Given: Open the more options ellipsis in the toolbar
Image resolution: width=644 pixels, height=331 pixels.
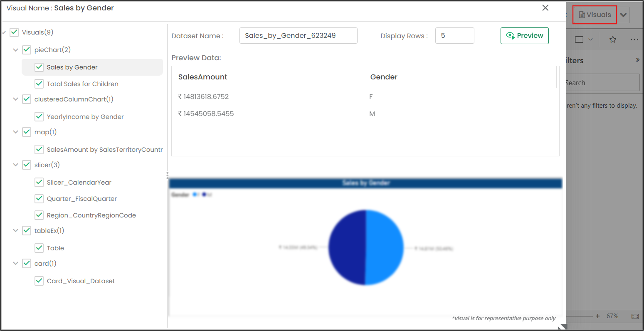Looking at the screenshot, I should point(634,40).
